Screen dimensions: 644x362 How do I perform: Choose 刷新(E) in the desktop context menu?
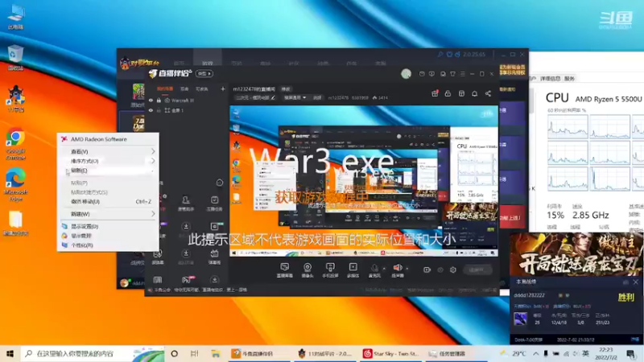(108, 171)
